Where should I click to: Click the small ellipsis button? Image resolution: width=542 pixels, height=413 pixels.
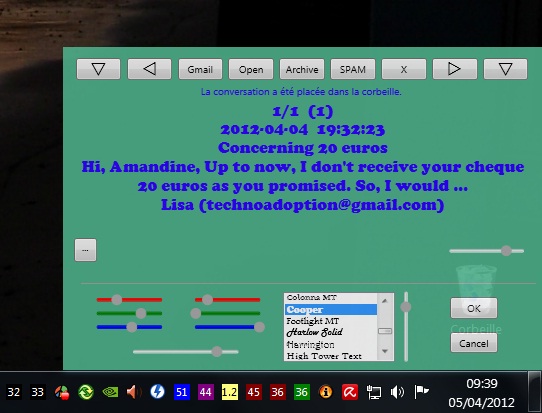click(x=85, y=250)
